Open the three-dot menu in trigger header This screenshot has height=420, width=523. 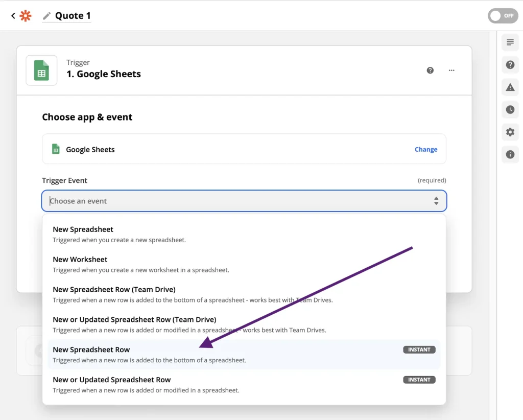pos(451,71)
